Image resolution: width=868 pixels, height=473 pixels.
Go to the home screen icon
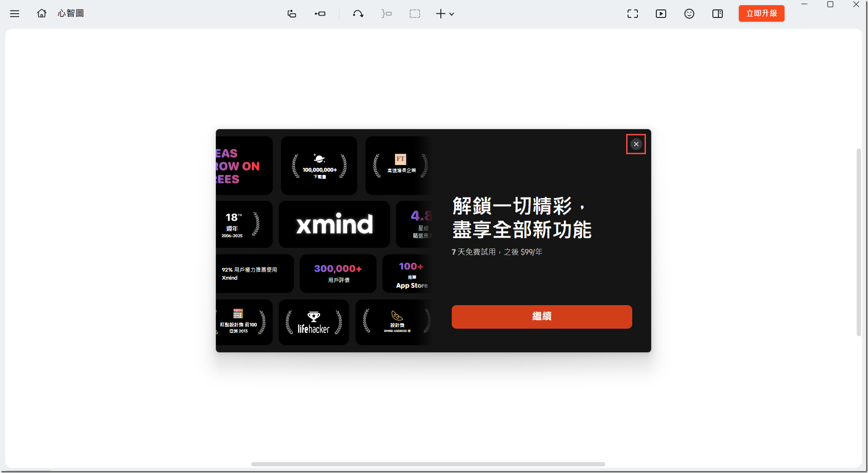(x=41, y=13)
